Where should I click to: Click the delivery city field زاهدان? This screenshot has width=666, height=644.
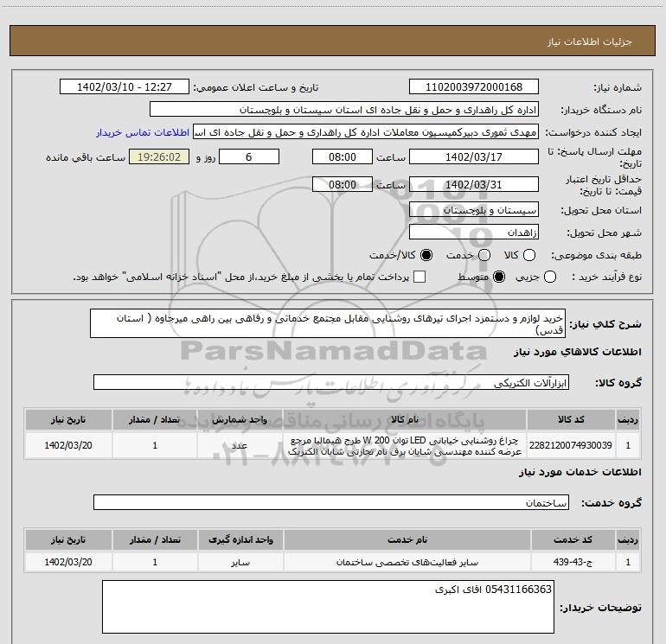pos(474,233)
